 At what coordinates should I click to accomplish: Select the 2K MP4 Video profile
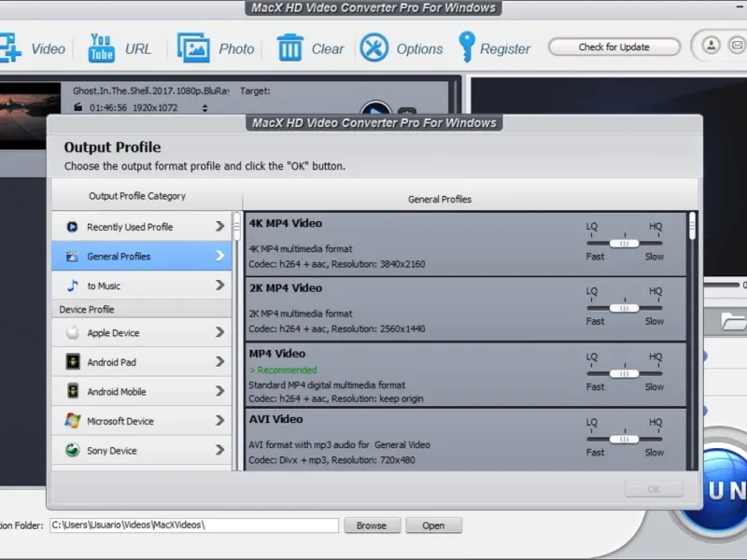(465, 309)
